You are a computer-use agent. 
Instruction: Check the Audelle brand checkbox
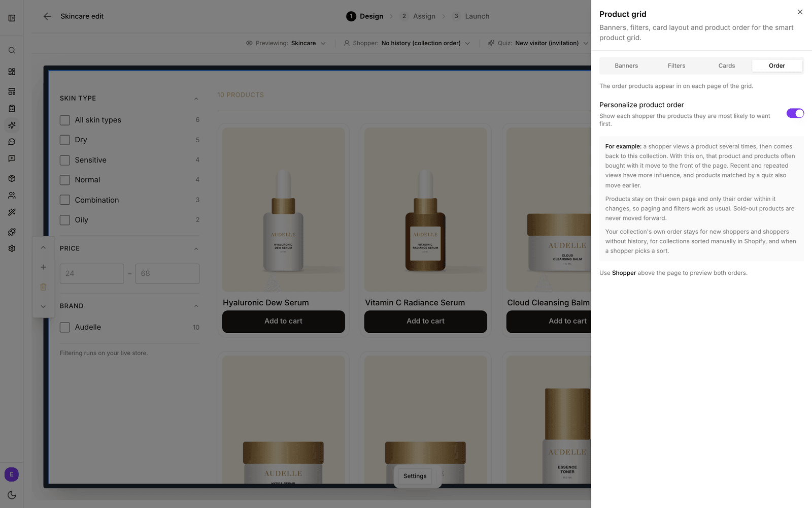[65, 327]
